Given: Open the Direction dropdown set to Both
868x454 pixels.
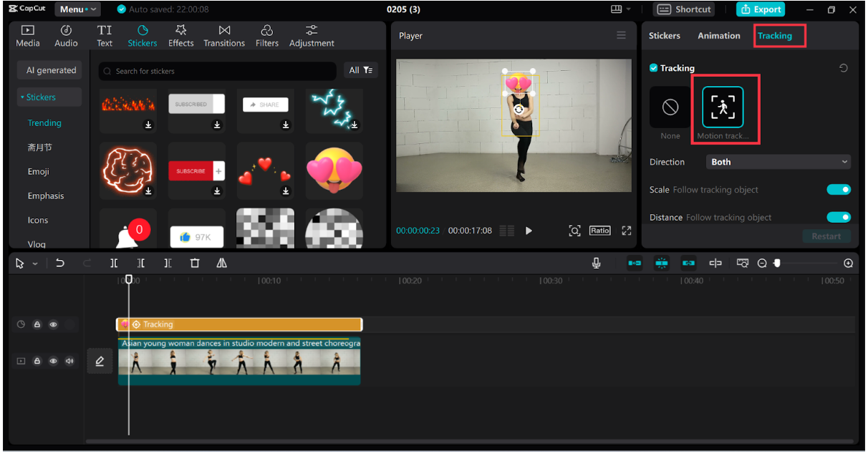Looking at the screenshot, I should pyautogui.click(x=778, y=162).
